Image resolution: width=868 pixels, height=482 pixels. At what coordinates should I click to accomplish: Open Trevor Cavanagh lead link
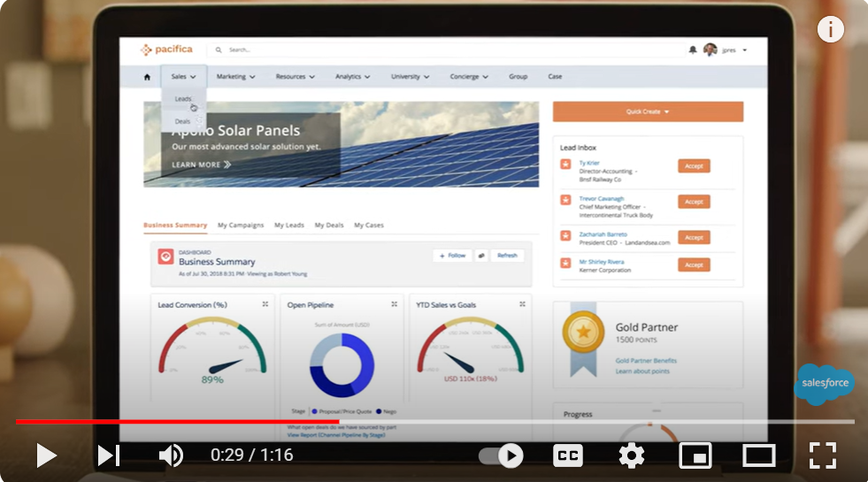click(601, 199)
